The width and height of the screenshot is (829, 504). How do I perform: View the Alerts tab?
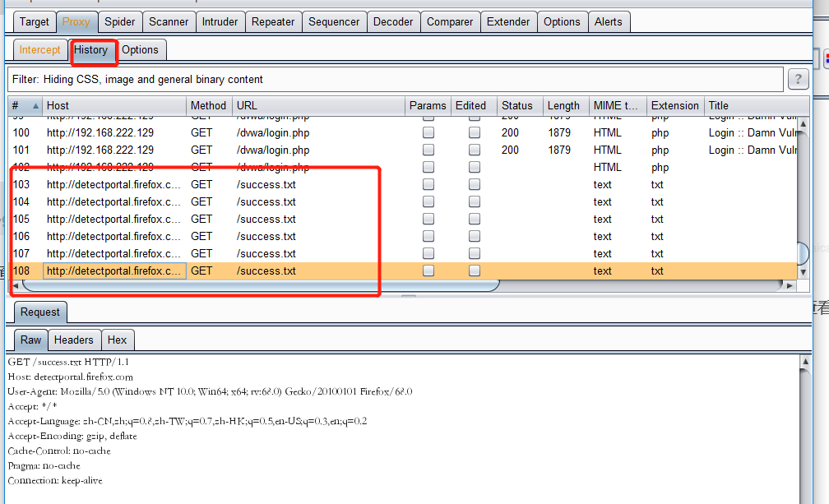(x=608, y=22)
